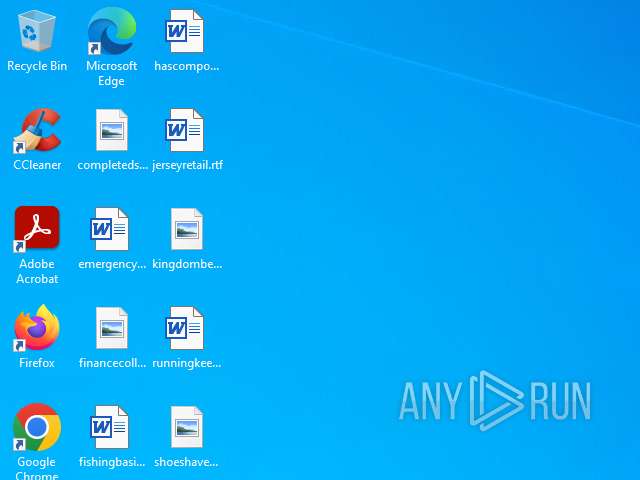Click the "CCleaner" label text
640x480 pixels.
click(x=37, y=165)
